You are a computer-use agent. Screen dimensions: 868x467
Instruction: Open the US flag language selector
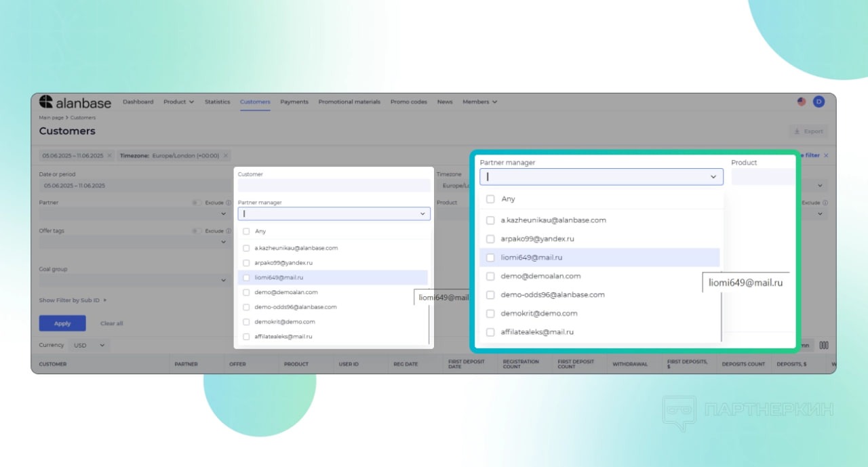coord(802,102)
